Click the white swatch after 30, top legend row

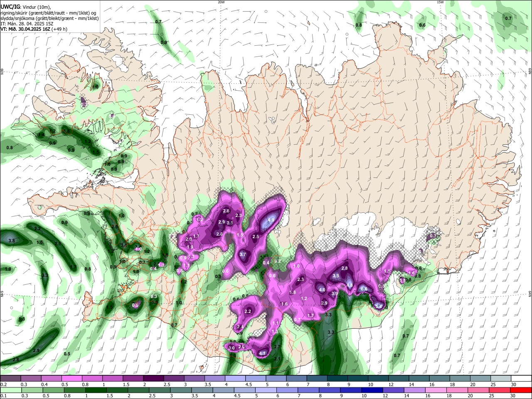(520, 378)
